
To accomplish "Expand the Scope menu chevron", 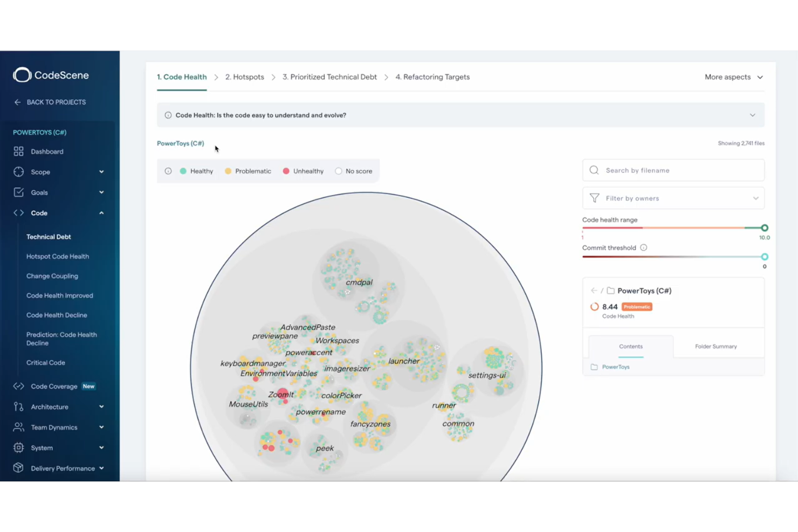I will (x=101, y=172).
